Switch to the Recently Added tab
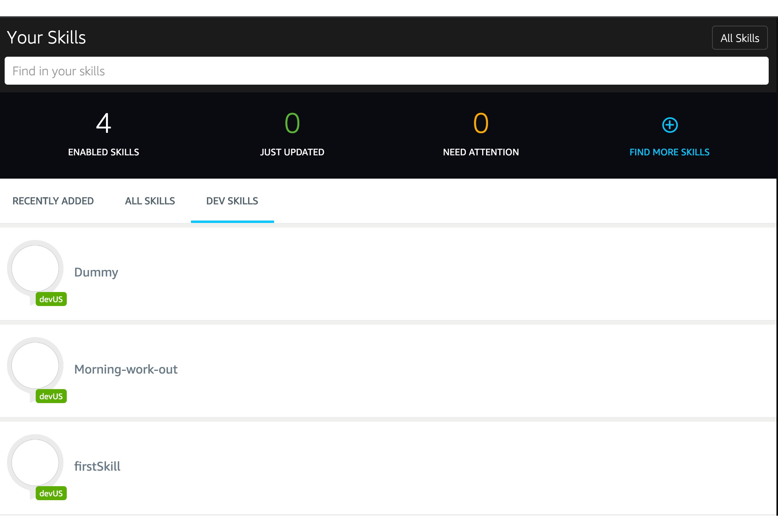The image size is (778, 532). [x=53, y=201]
